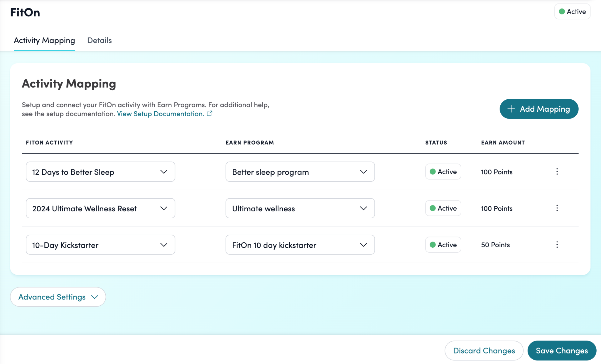This screenshot has height=364, width=601.
Task: Switch to the Details tab
Action: pos(99,40)
